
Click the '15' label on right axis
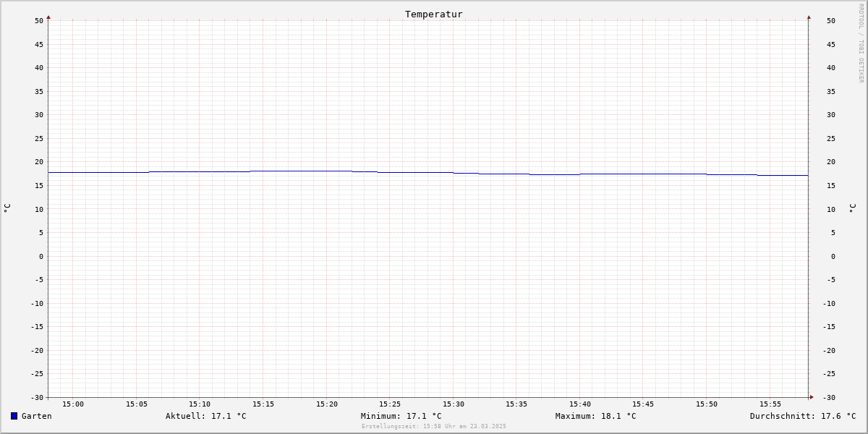tap(831, 185)
